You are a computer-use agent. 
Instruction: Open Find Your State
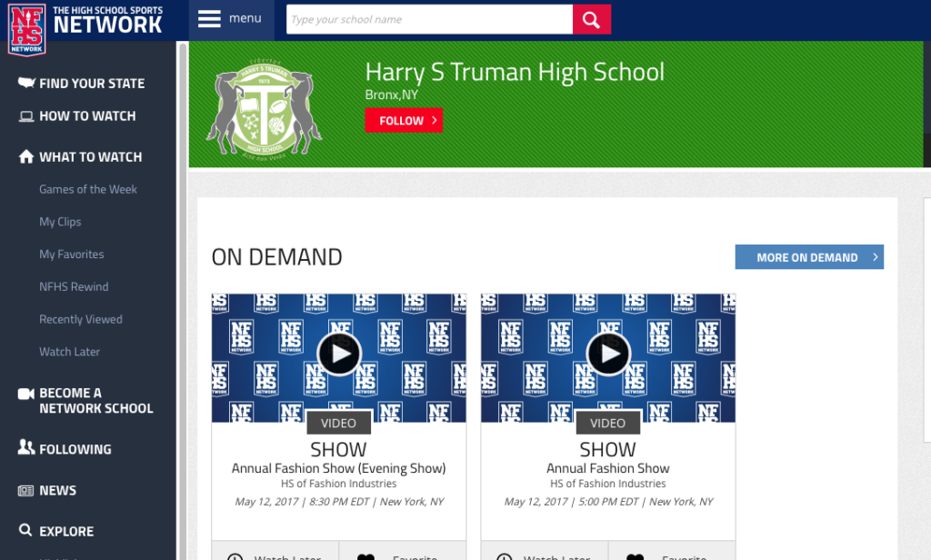click(92, 84)
